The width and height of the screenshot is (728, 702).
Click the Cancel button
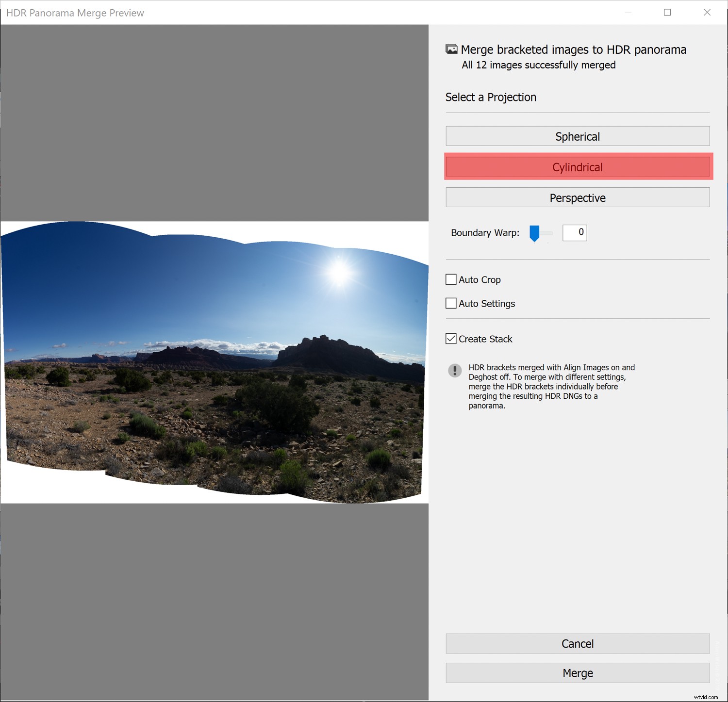[x=577, y=643]
